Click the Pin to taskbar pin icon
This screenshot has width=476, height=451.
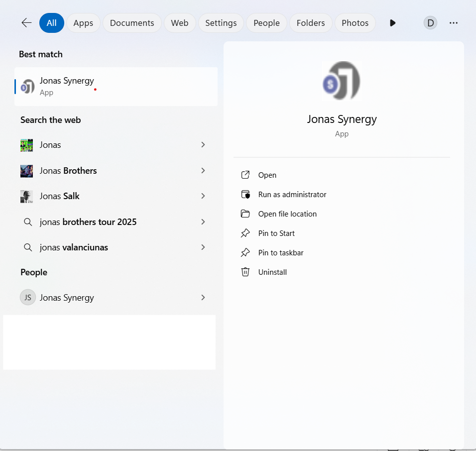point(245,253)
